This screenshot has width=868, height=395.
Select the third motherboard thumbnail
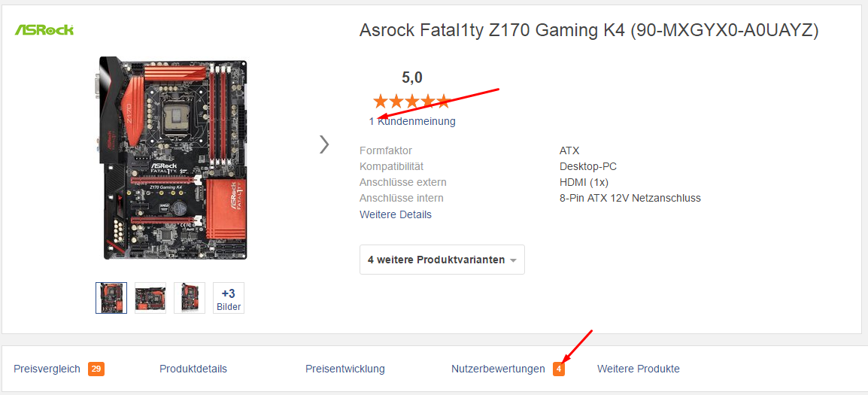[x=190, y=298]
